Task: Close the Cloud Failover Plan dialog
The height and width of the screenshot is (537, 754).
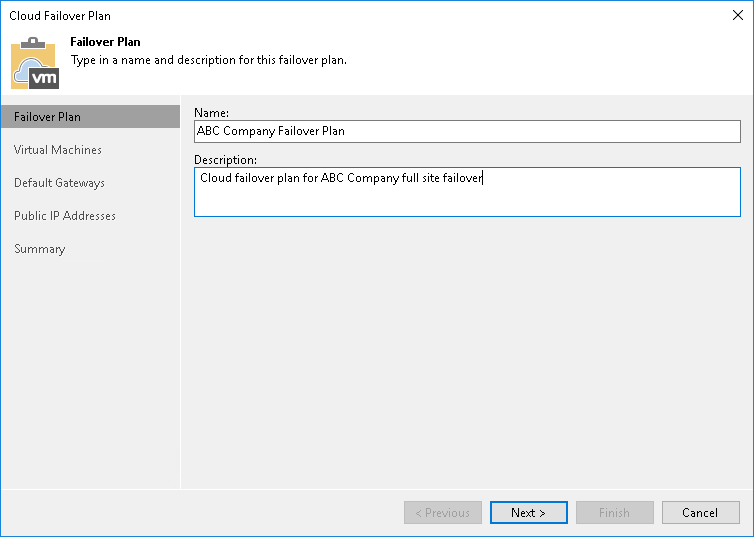Action: click(738, 15)
